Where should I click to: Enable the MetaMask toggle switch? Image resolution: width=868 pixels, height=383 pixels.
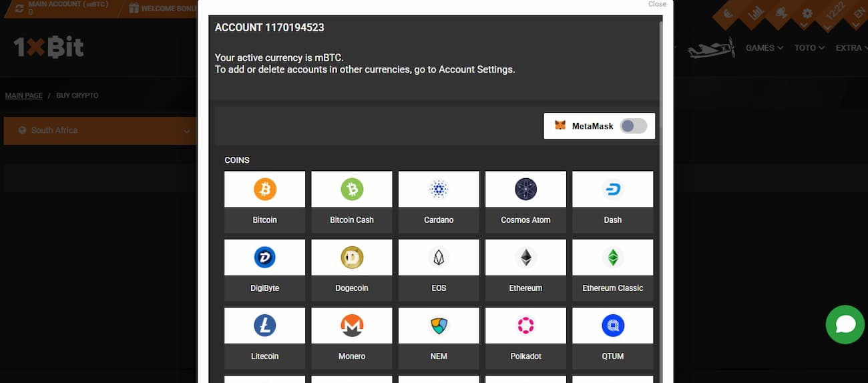633,125
